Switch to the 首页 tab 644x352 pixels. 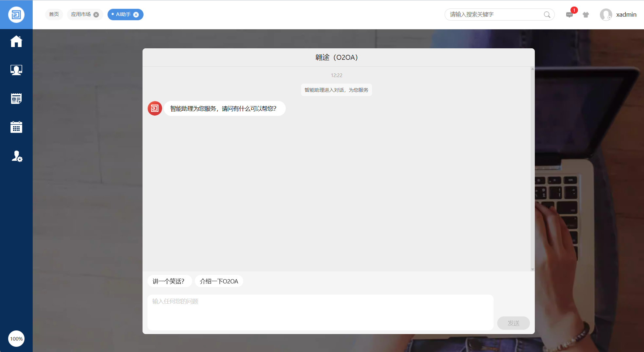[x=54, y=14]
